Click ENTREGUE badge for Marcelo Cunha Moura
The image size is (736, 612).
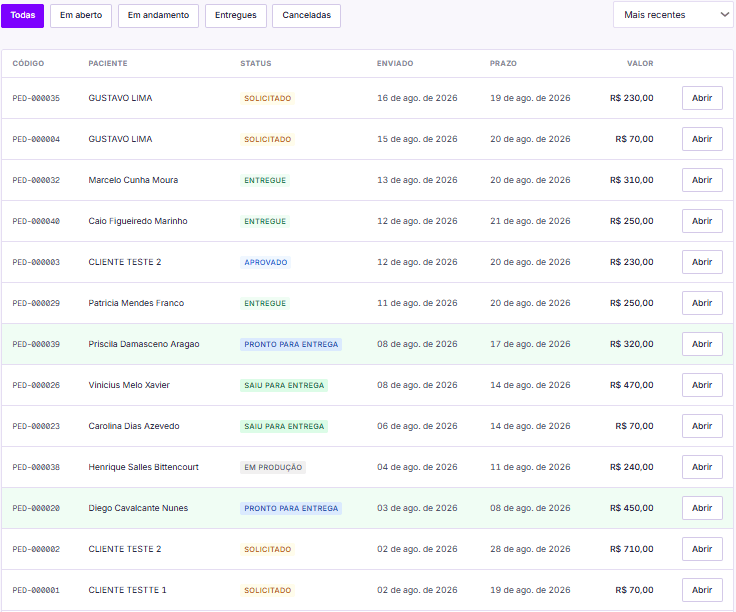tap(265, 180)
